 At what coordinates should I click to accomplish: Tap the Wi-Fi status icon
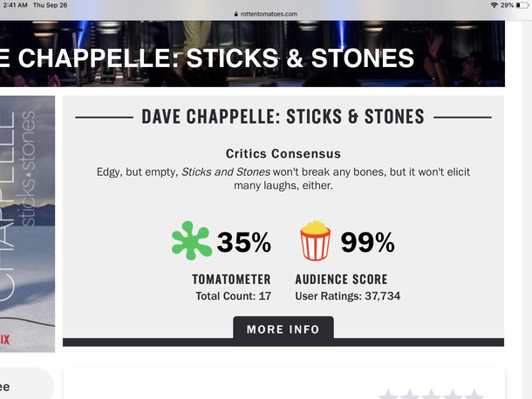coord(494,5)
